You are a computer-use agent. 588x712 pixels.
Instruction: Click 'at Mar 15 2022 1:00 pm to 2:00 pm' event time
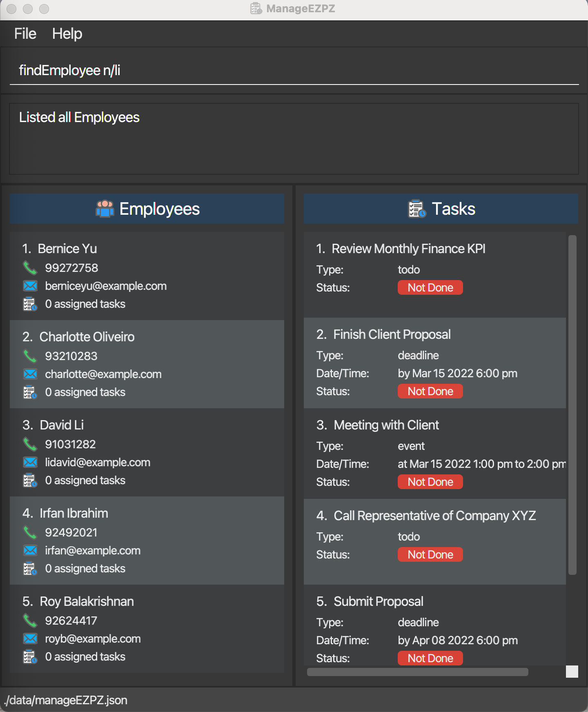coord(482,464)
